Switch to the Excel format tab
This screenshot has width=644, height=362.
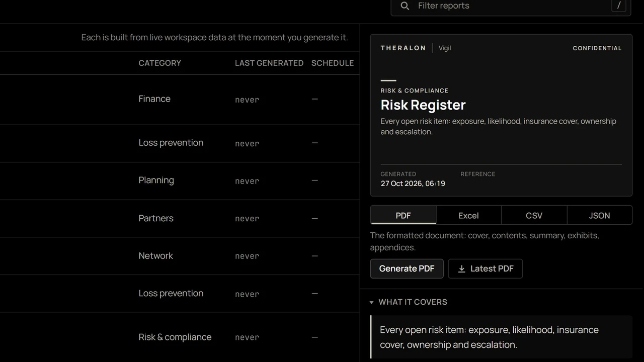(x=468, y=215)
